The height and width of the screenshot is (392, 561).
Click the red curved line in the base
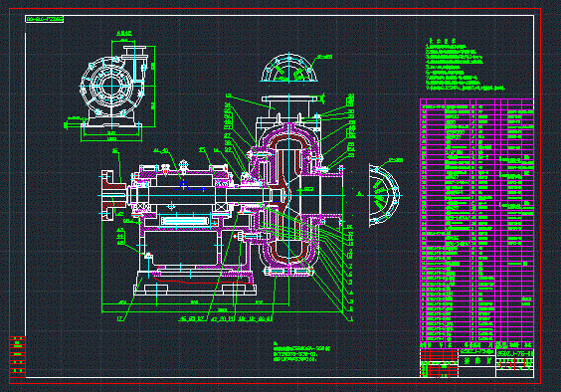point(200,279)
